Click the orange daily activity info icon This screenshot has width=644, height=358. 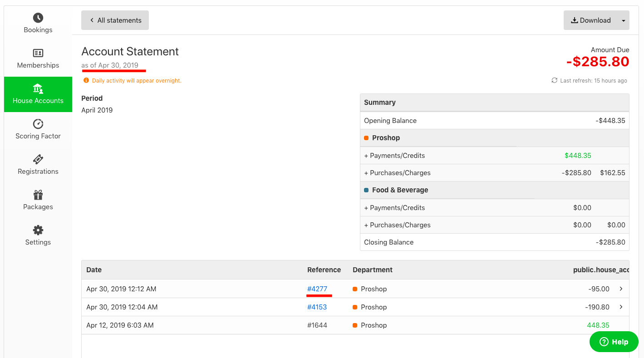(x=86, y=80)
